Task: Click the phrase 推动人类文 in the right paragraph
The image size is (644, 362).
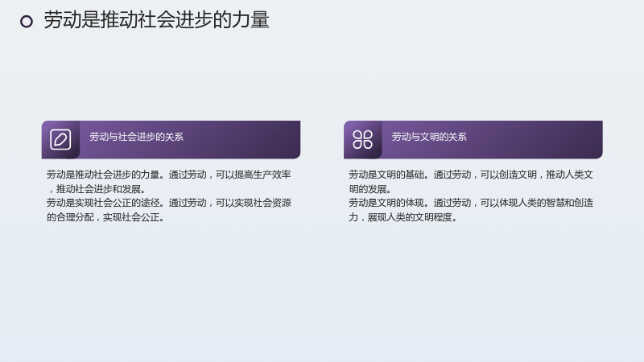Action: click(570, 175)
